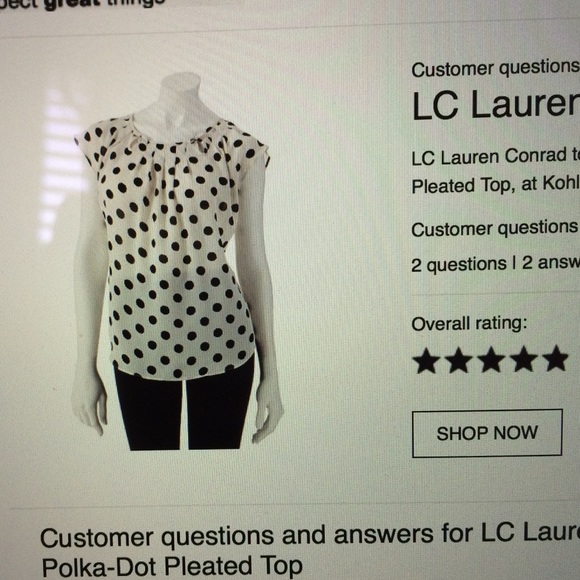Click the black pants in product photo

click(x=184, y=409)
